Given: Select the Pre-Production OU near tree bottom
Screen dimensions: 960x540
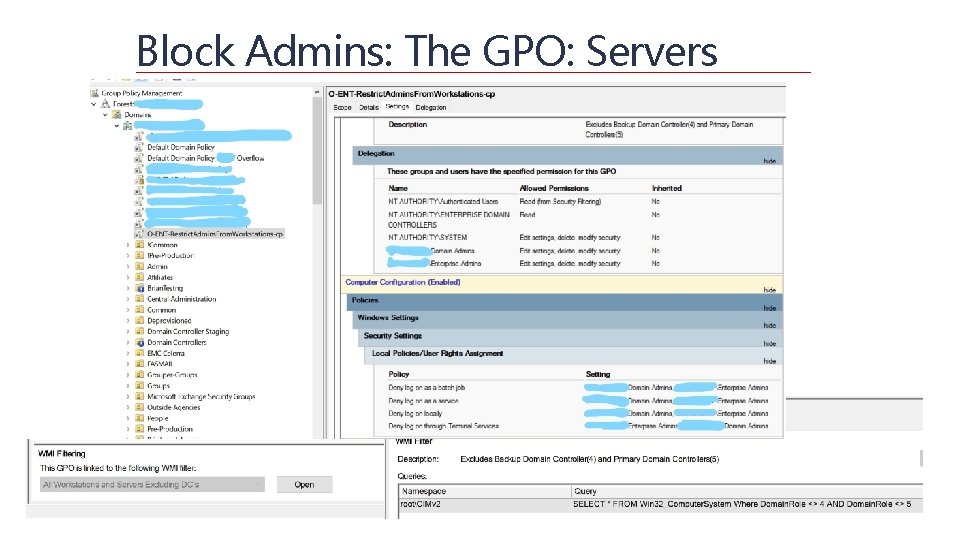Looking at the screenshot, I should [170, 429].
